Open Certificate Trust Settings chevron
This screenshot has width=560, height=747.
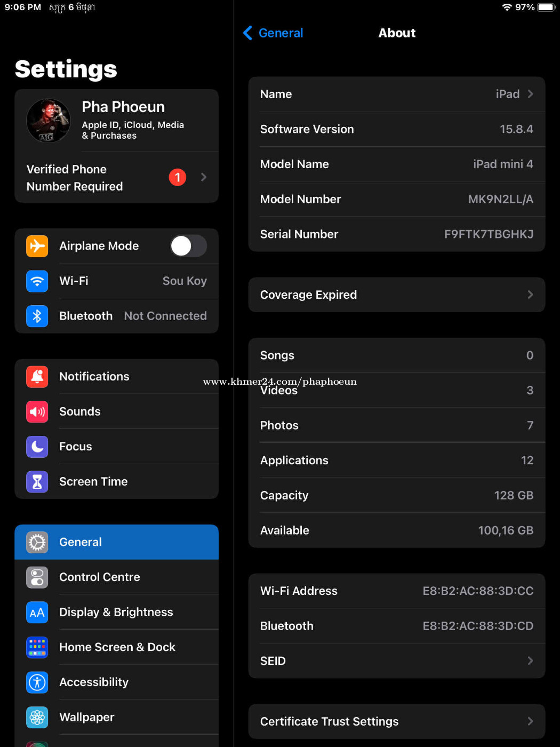530,721
